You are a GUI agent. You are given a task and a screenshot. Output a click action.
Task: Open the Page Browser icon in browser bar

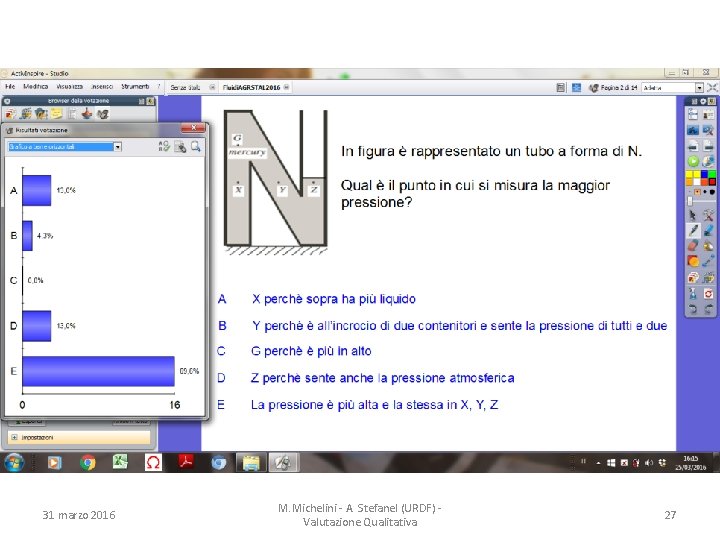pyautogui.click(x=11, y=113)
